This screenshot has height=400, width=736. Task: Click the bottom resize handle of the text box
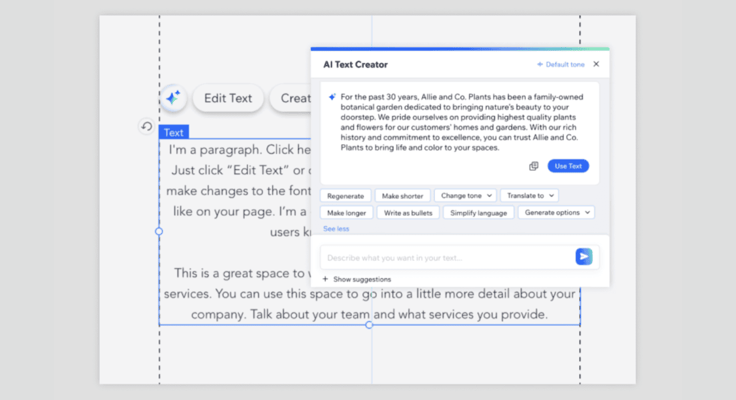click(369, 324)
